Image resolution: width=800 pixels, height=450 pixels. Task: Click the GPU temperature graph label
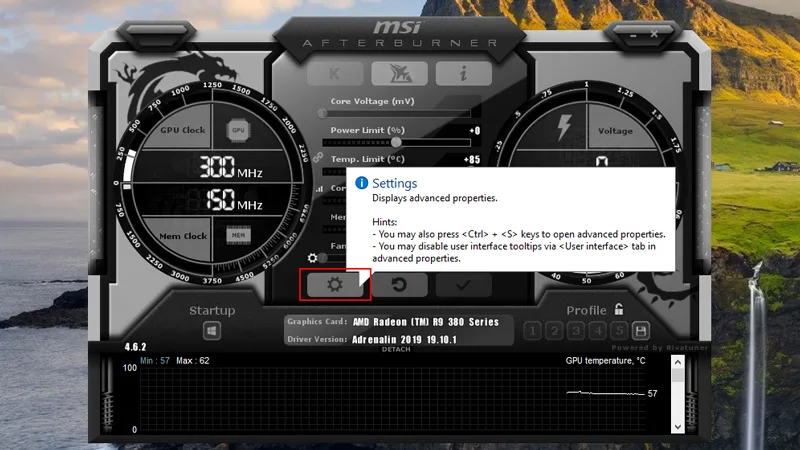pos(605,361)
